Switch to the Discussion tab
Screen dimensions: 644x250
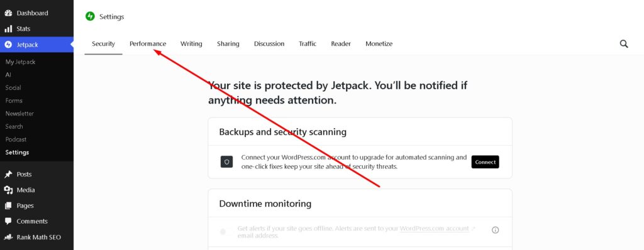pyautogui.click(x=269, y=44)
